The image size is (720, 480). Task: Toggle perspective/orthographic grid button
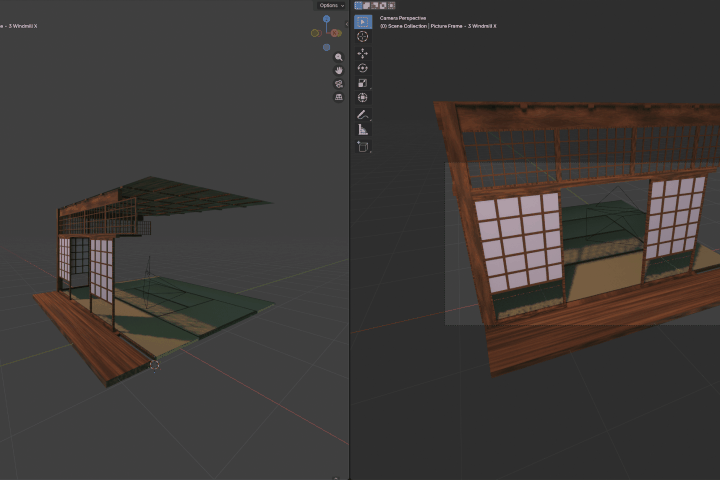(x=339, y=97)
